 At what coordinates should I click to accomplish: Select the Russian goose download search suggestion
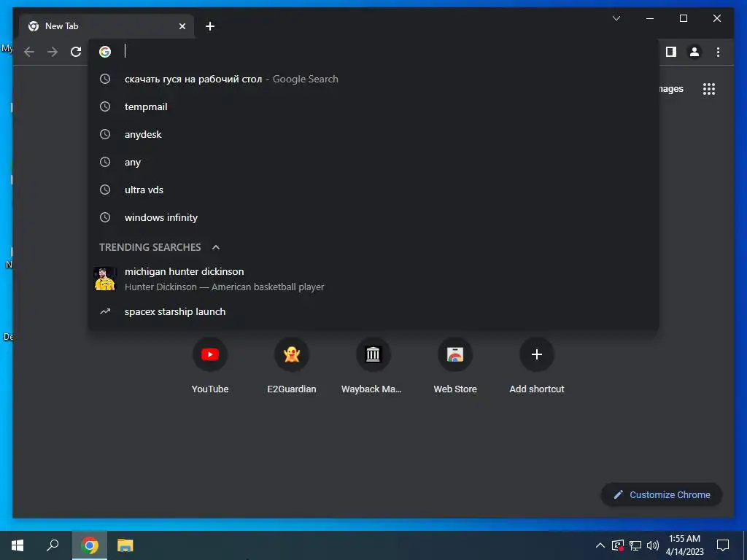pos(373,79)
